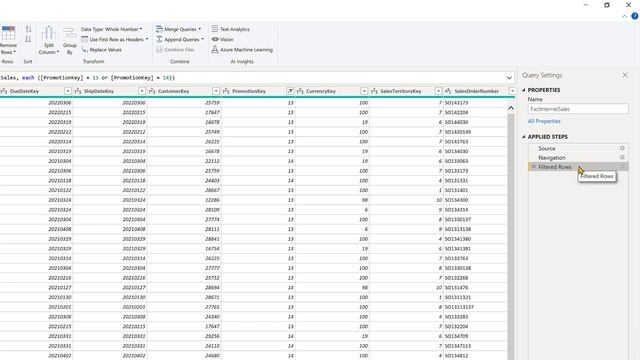
Task: Open settings gear for Navigation step
Action: (622, 157)
